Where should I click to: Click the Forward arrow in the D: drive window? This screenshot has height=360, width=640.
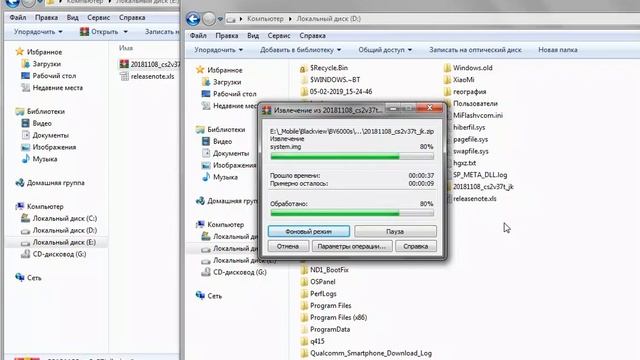pyautogui.click(x=209, y=19)
